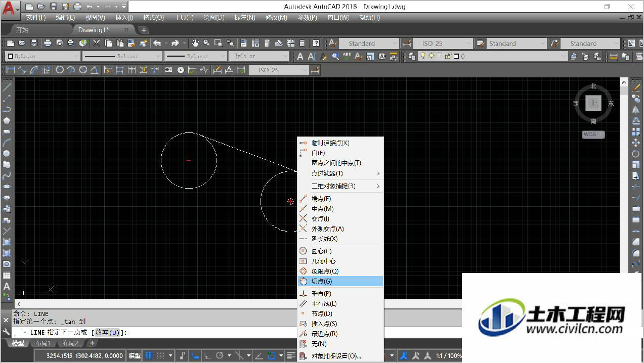This screenshot has height=363, width=644.
Task: Open the 格式(O) menu
Action: (153, 17)
